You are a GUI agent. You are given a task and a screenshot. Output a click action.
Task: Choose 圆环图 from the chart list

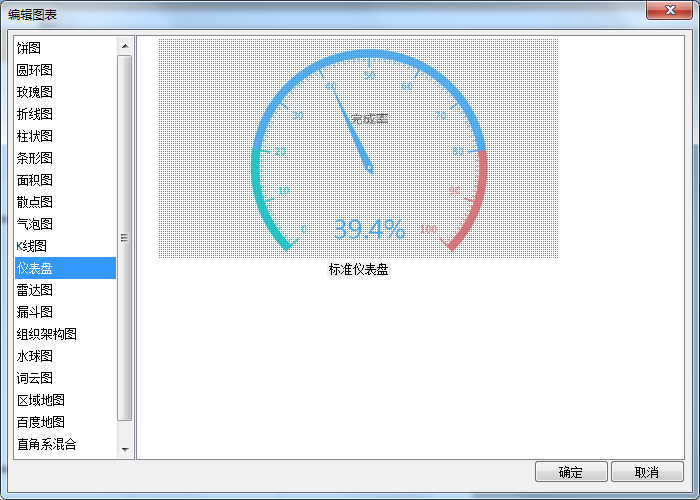tap(35, 70)
